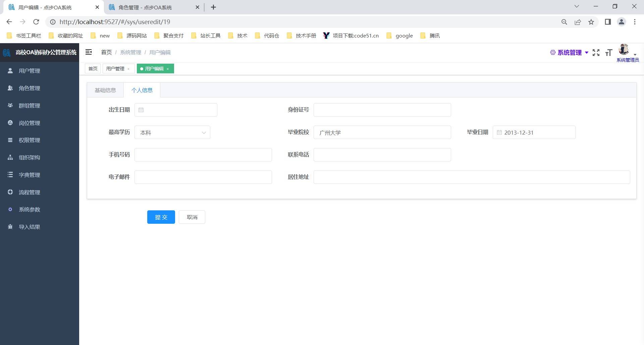Close the 角色管理 browser tab

pyautogui.click(x=197, y=7)
